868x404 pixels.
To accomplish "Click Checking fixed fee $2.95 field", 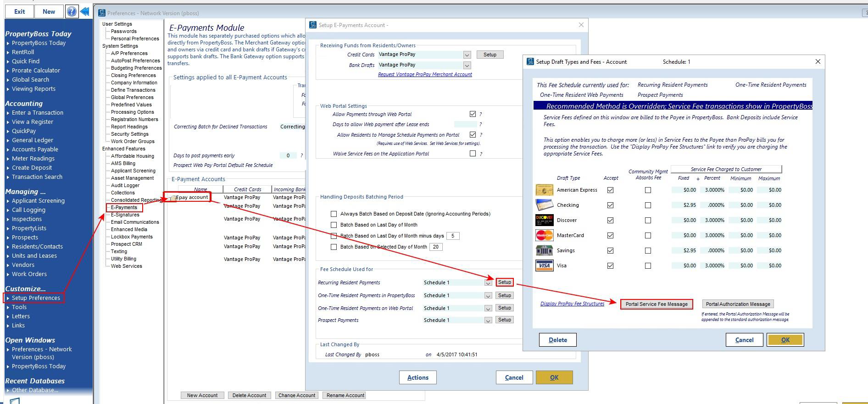I will (684, 205).
